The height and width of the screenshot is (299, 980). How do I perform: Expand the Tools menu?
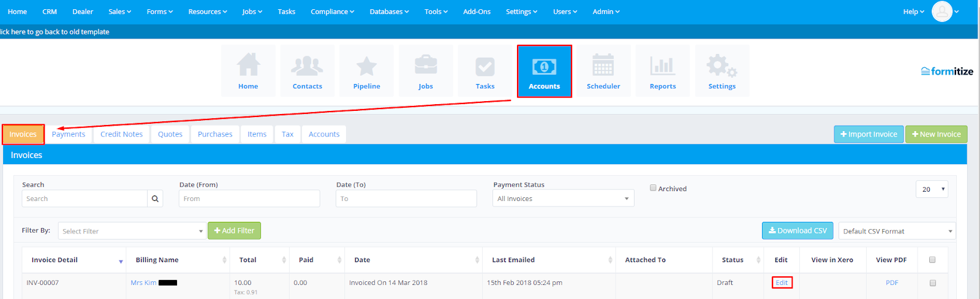tap(436, 12)
